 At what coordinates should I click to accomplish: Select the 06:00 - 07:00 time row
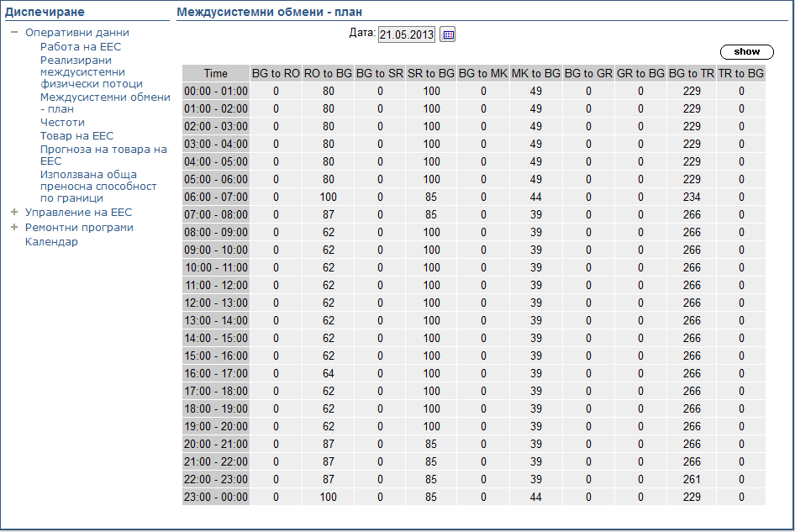click(x=216, y=197)
